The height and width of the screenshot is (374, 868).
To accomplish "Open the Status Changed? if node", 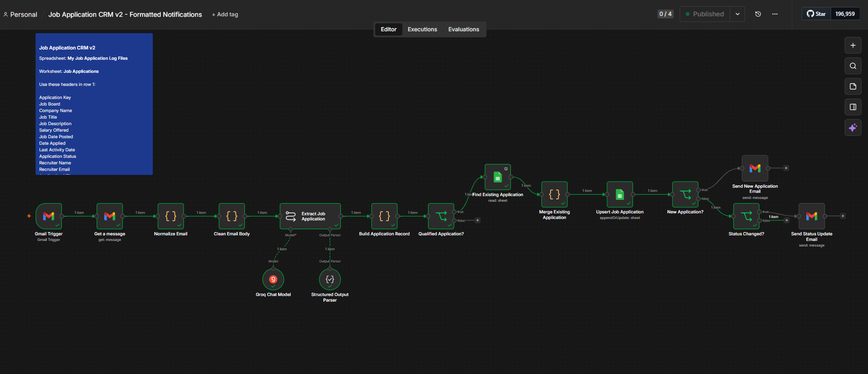I will (x=746, y=216).
